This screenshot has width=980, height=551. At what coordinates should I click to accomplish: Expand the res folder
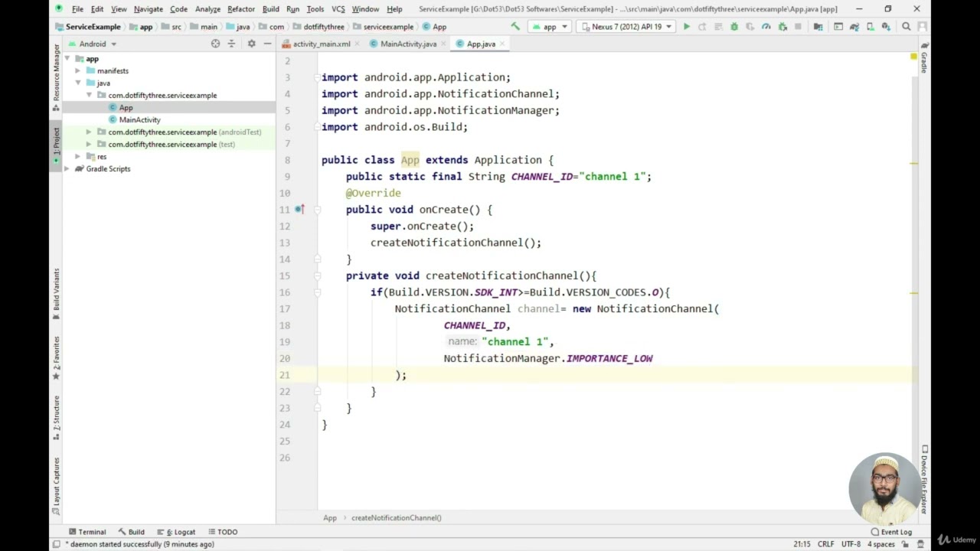(x=77, y=157)
